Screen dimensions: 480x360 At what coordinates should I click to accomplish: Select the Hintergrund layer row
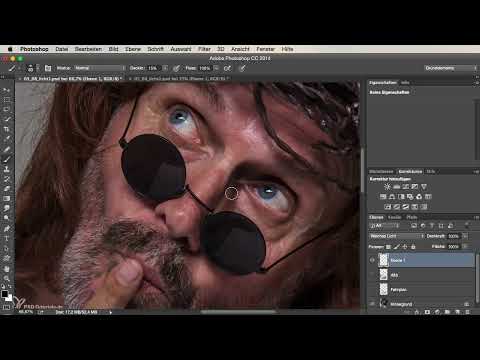pyautogui.click(x=422, y=304)
